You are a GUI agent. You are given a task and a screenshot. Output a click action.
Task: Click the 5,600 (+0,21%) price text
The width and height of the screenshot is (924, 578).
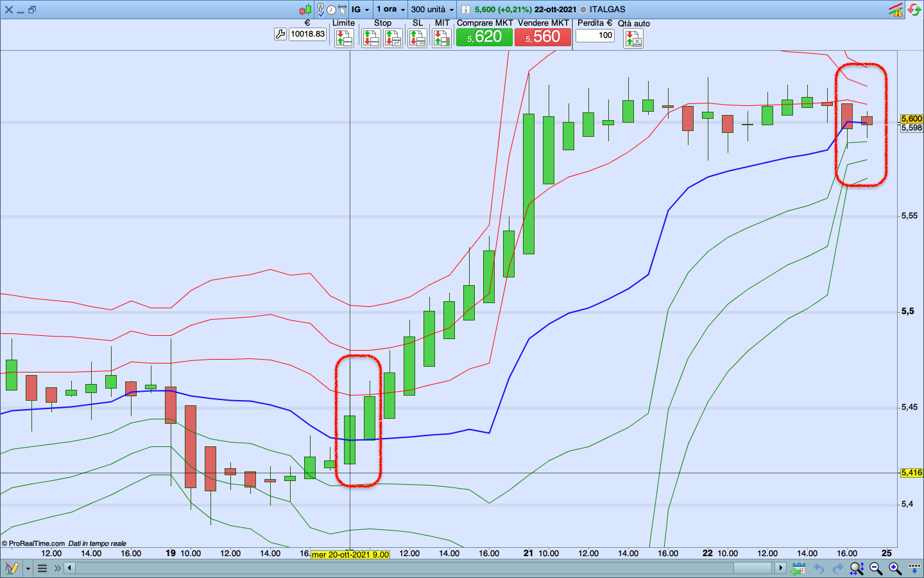tap(503, 10)
